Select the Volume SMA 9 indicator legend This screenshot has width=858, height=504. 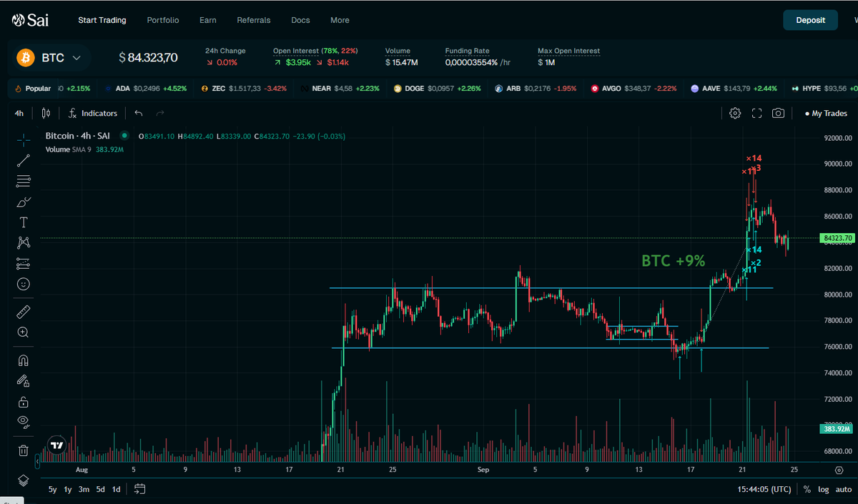pos(84,149)
